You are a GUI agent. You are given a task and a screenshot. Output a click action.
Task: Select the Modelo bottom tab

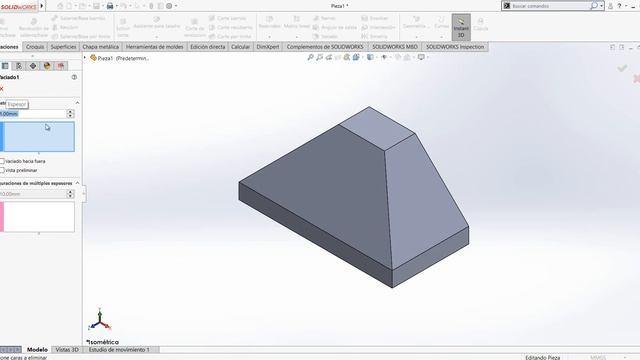[37, 350]
